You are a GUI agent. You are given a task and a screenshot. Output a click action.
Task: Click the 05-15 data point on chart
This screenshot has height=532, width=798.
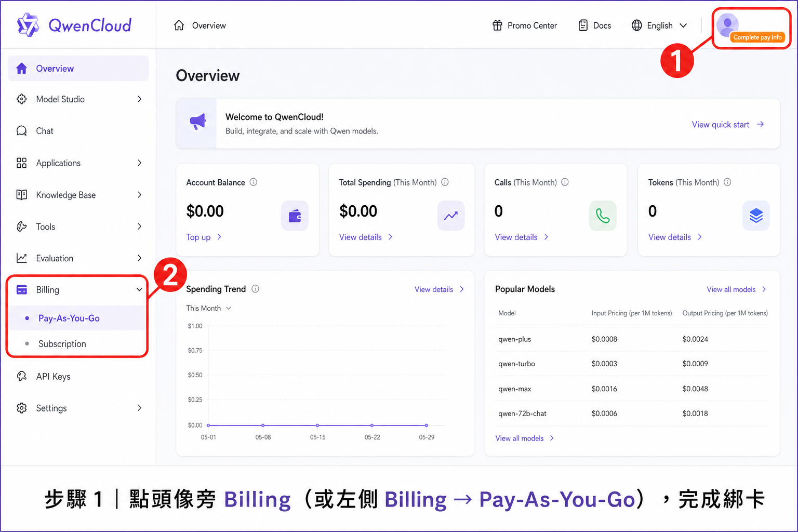(x=317, y=425)
